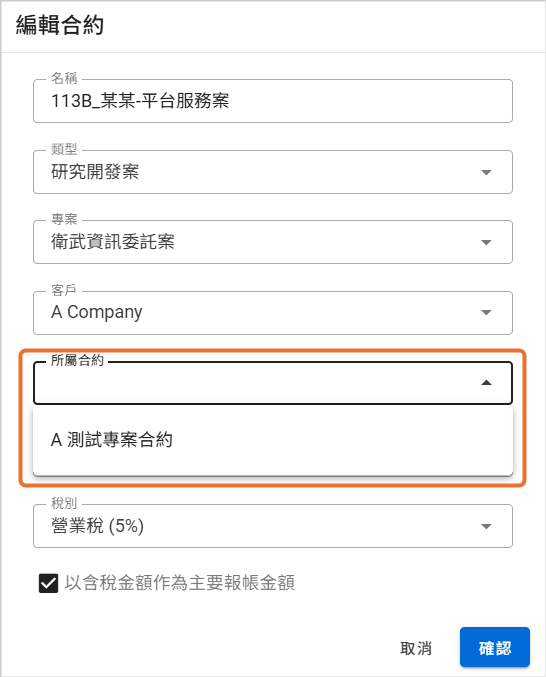The width and height of the screenshot is (546, 677).
Task: Uncheck the 以含稅金額作為主要報帳金額 checkbox
Action: pyautogui.click(x=48, y=583)
